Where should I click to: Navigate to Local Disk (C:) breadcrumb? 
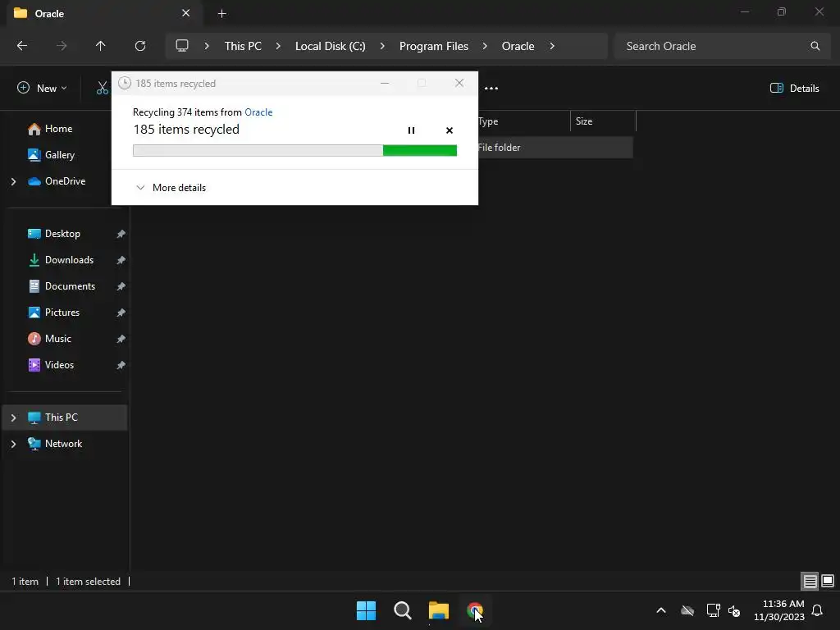click(330, 46)
